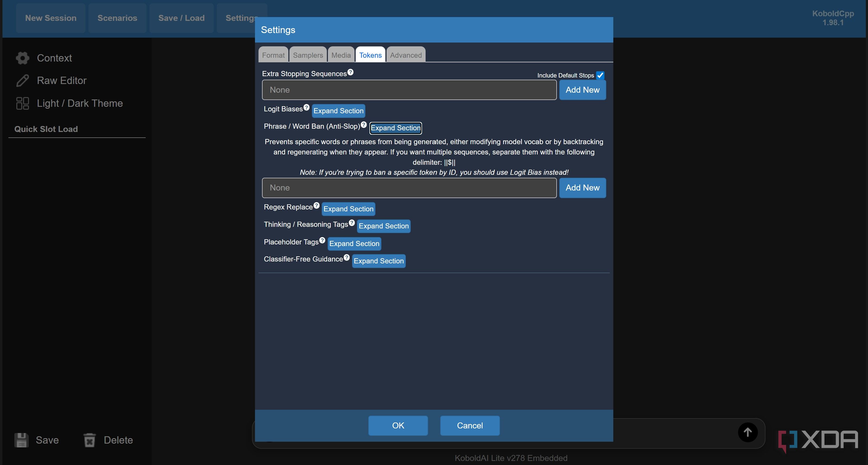Click the New Session menu button
Screen dimensions: 868x465
click(x=51, y=18)
